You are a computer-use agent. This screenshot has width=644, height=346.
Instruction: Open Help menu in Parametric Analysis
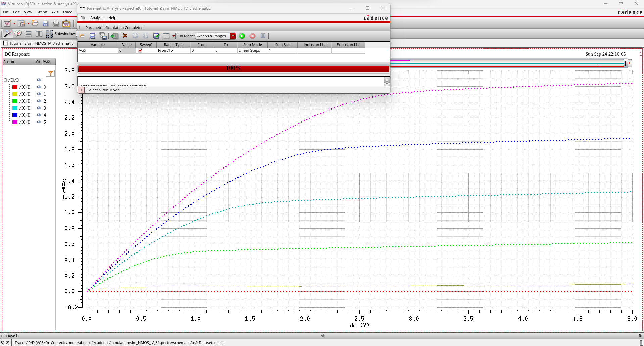pyautogui.click(x=112, y=18)
